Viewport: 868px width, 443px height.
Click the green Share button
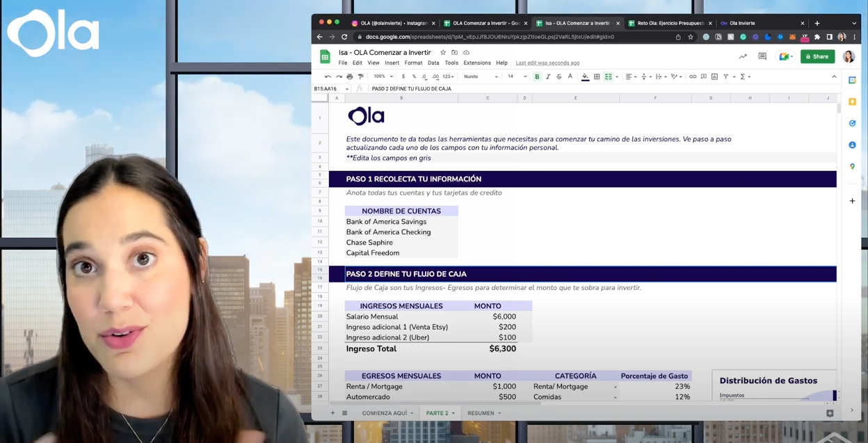[x=817, y=56]
